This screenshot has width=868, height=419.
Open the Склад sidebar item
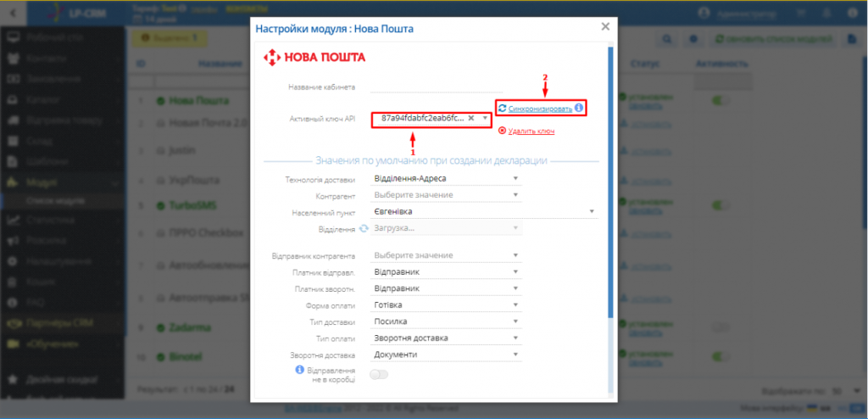[x=61, y=142]
